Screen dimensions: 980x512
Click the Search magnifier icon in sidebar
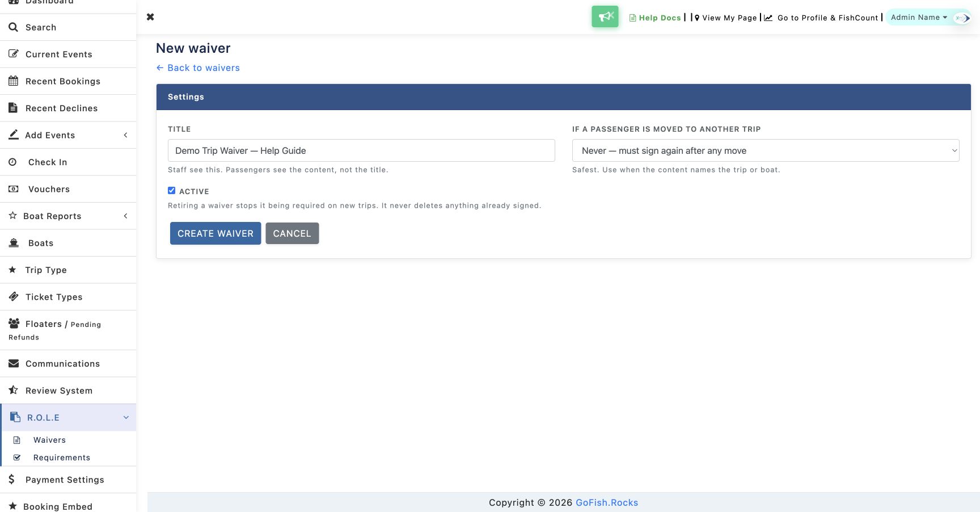(x=13, y=27)
